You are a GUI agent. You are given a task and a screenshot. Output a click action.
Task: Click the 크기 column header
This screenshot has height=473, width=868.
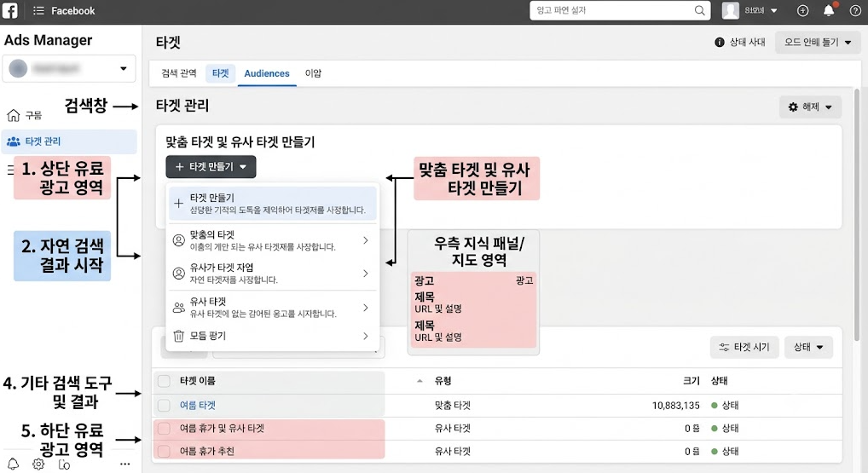click(692, 381)
